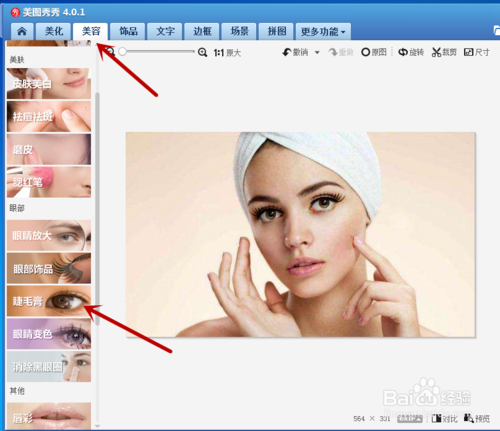Open the resize tool (尺寸)
Viewport: 500px width, 431px height.
point(477,52)
